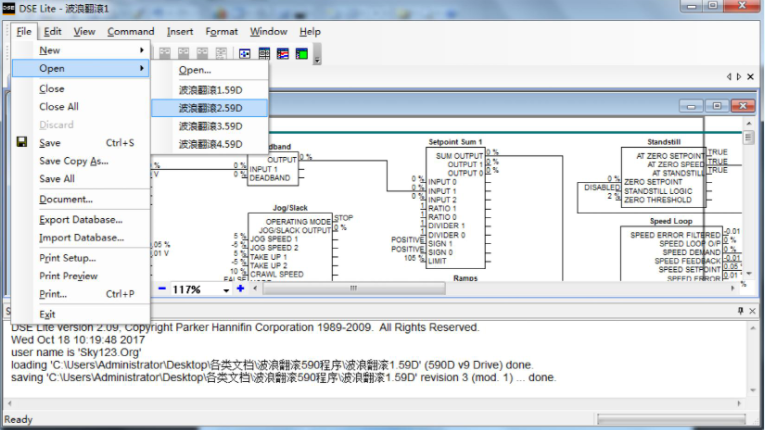Image resolution: width=765 pixels, height=430 pixels.
Task: Select Export Database menu entry
Action: tap(80, 219)
